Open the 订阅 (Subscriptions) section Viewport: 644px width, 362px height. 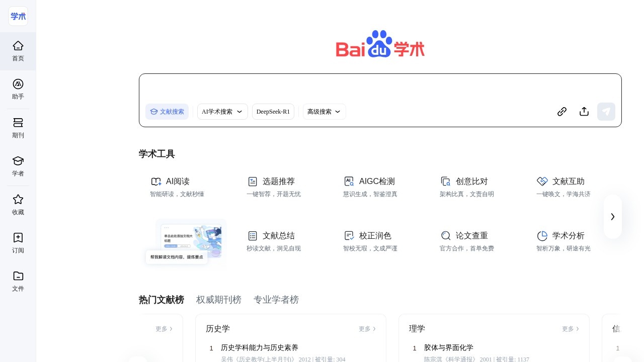18,243
